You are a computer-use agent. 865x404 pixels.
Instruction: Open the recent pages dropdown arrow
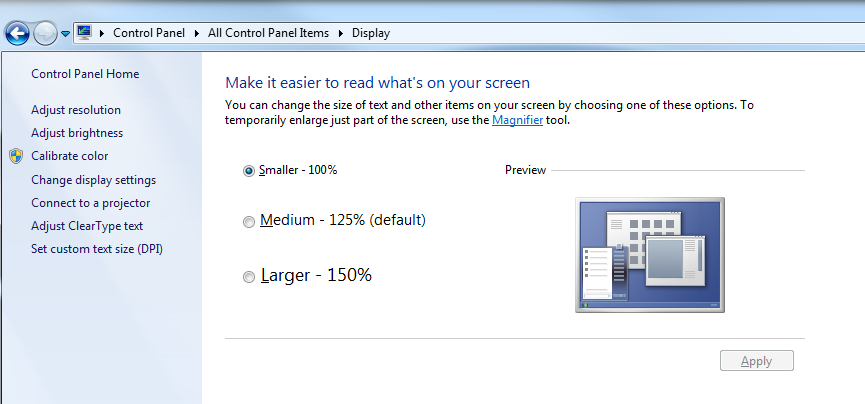tap(66, 33)
